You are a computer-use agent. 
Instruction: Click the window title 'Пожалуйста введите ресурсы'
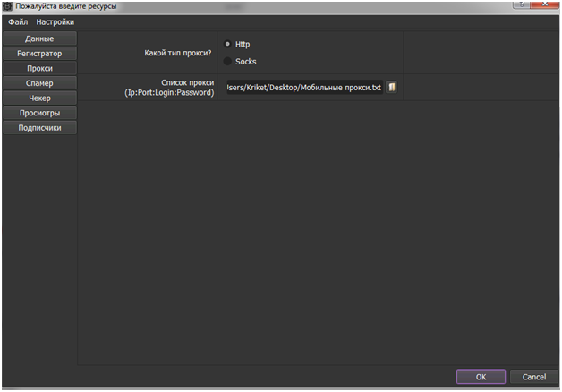(65, 6)
